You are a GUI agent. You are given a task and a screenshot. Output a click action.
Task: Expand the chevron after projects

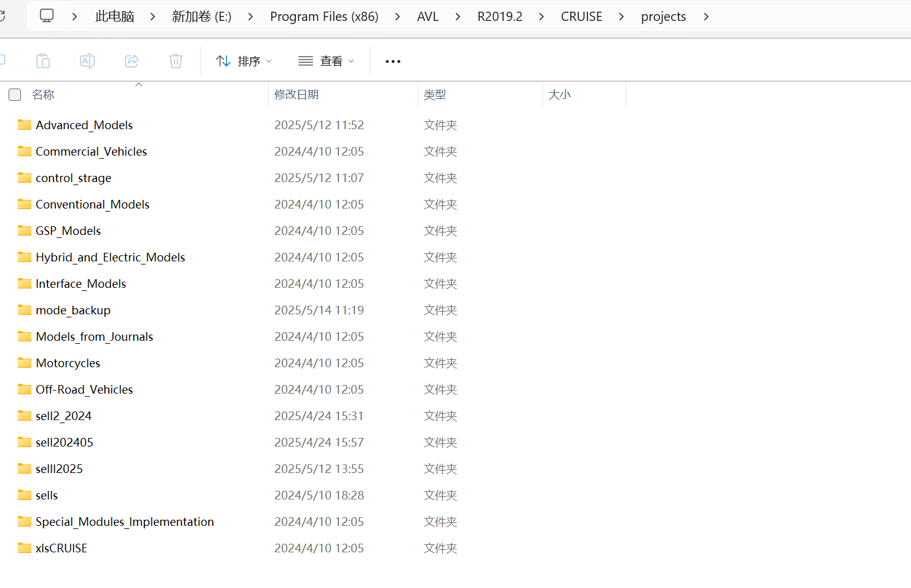pos(706,17)
